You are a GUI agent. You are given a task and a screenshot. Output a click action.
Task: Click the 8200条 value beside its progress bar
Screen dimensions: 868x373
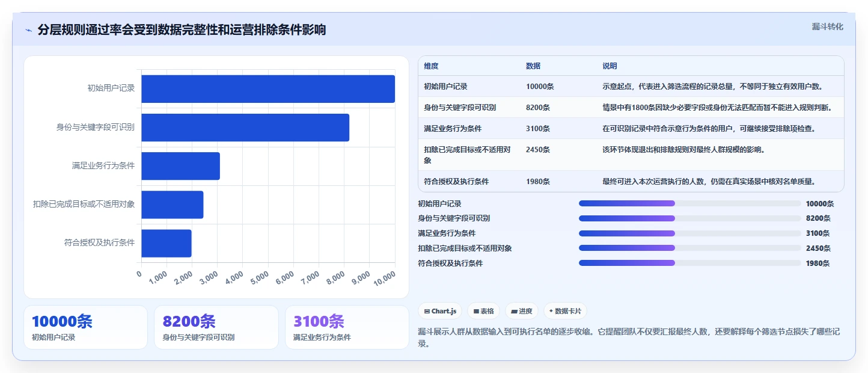[818, 218]
